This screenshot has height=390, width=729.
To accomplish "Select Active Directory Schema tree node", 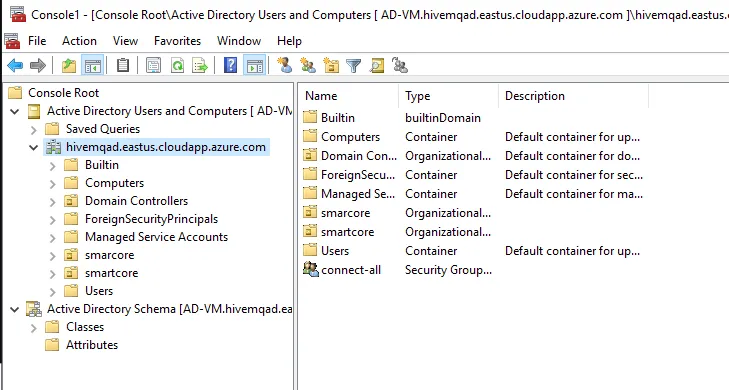I will (x=170, y=309).
